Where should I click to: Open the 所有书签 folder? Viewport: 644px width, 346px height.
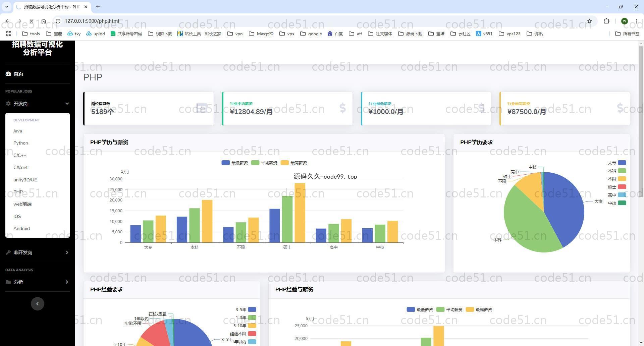point(627,34)
